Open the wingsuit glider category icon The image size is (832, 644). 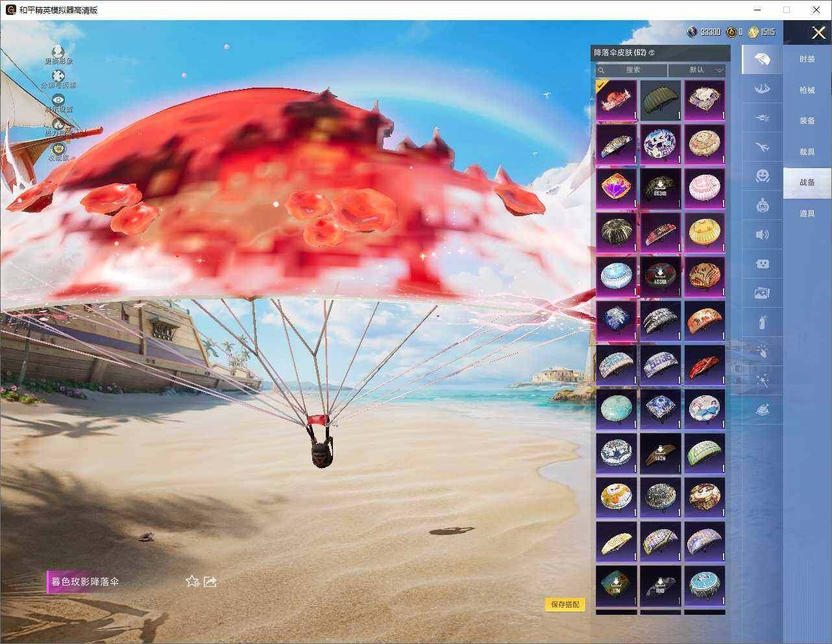(763, 88)
